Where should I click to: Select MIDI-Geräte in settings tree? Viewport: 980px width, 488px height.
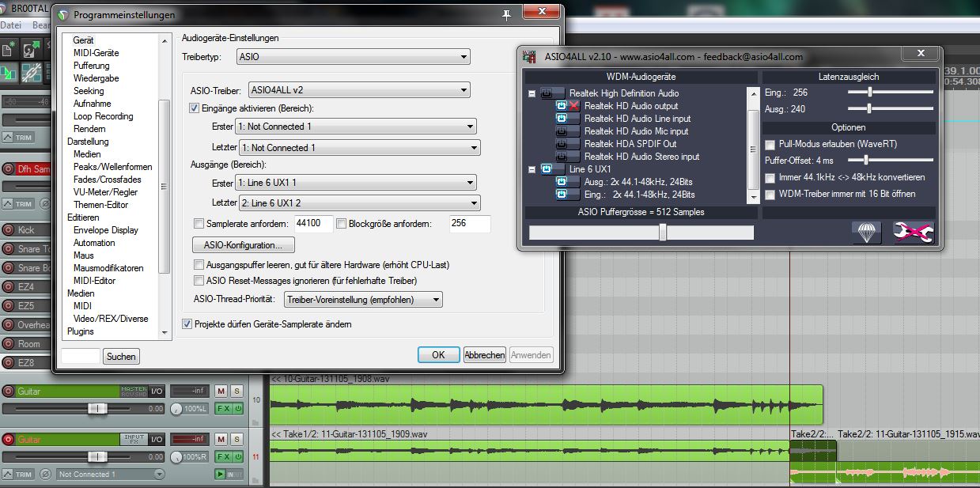96,53
